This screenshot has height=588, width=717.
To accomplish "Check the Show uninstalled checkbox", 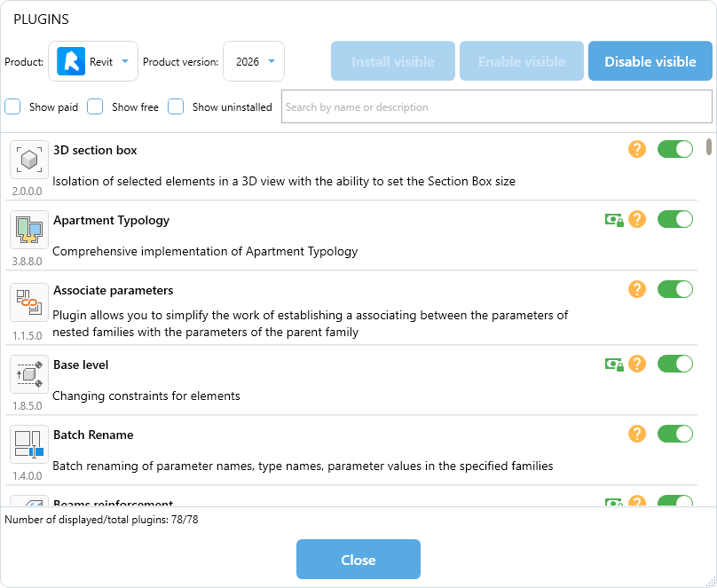I will tap(176, 107).
